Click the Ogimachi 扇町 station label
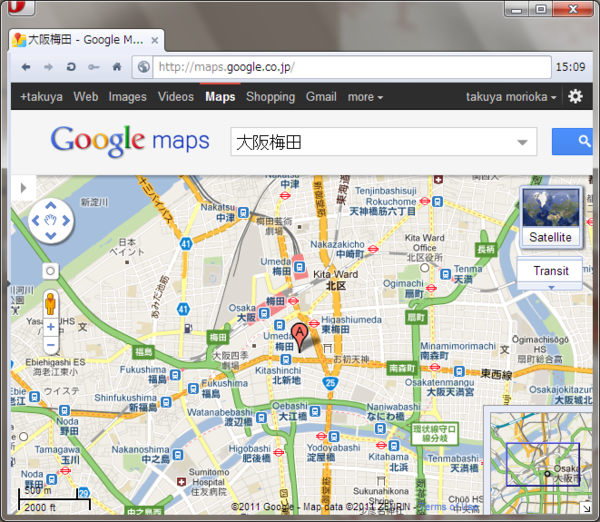The width and height of the screenshot is (600, 522). [403, 289]
